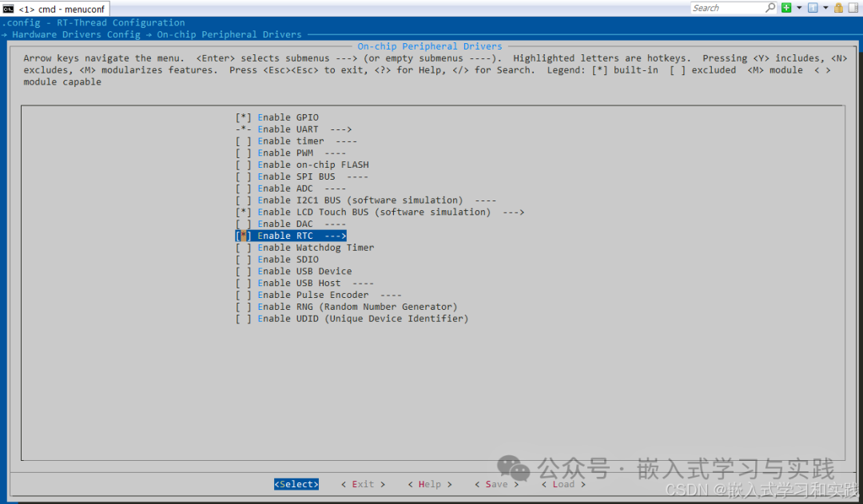Open the Enable UART submenu
Viewport: 863px width, 504px height.
[x=294, y=129]
